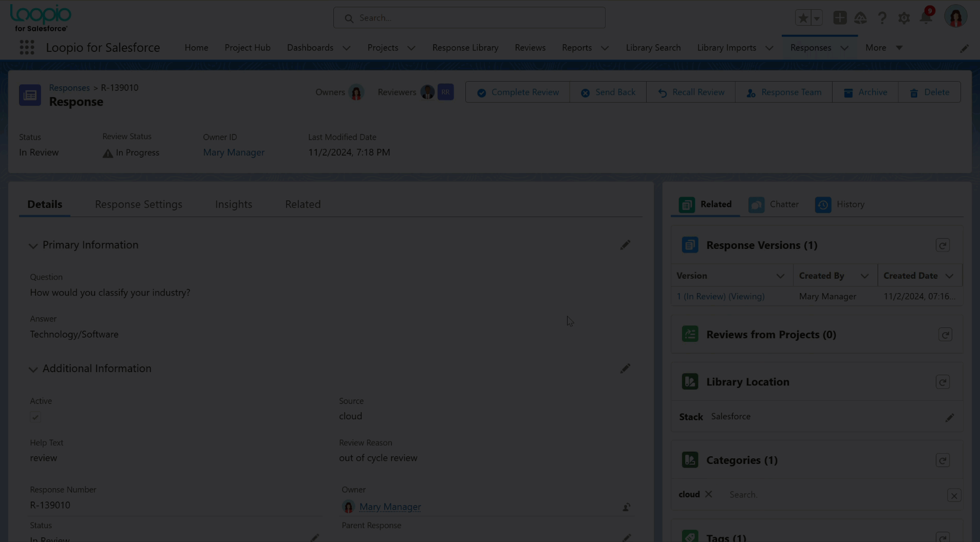Open the Setup gear icon
980x542 pixels.
pyautogui.click(x=904, y=18)
